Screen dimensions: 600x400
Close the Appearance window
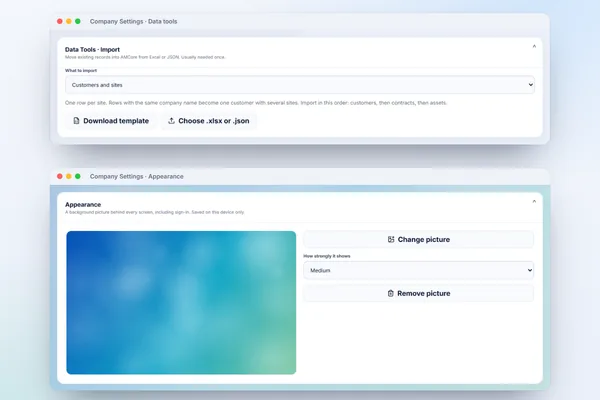click(60, 176)
